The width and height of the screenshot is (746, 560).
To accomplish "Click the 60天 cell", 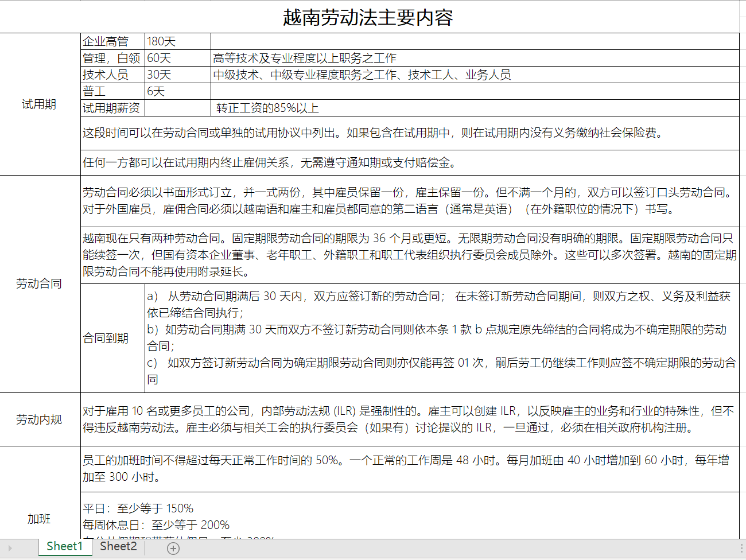I will click(178, 58).
